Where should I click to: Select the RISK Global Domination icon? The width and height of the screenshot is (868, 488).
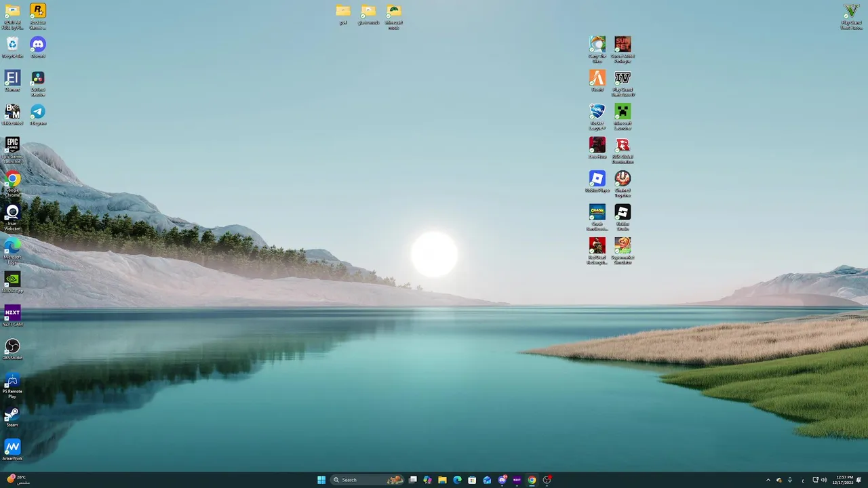[x=623, y=150]
